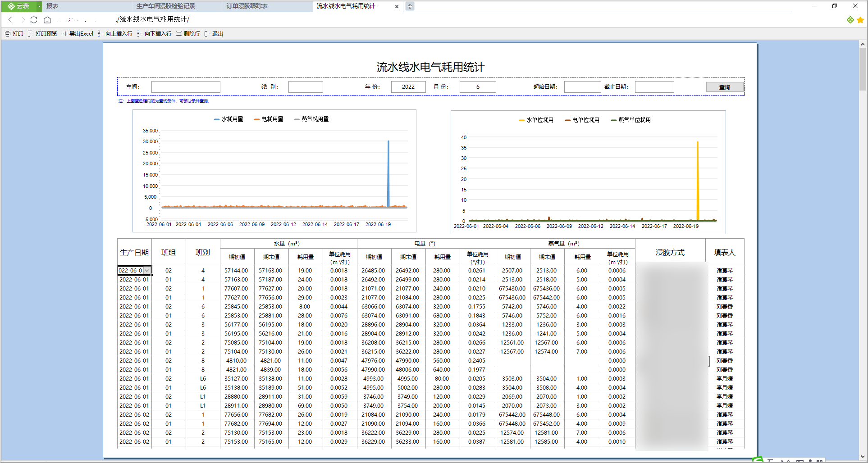Click the back navigation arrow
This screenshot has height=463, width=868.
pyautogui.click(x=10, y=20)
